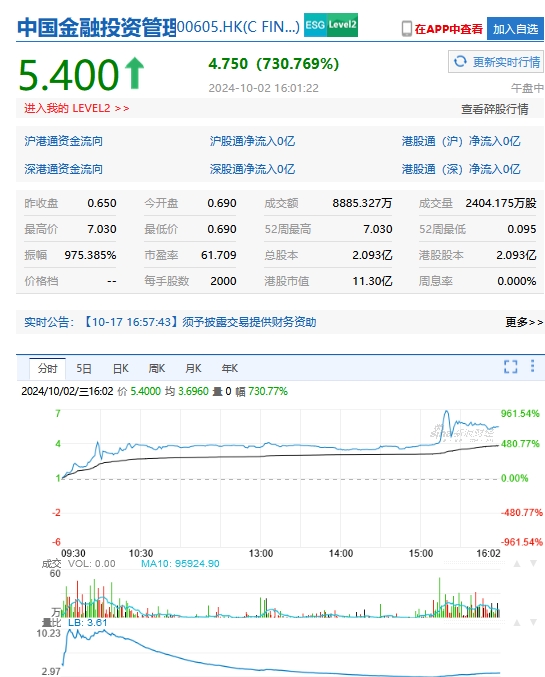545x677 pixels.
Task: Click the refresh icon in 更新实时行情
Action: tap(460, 62)
